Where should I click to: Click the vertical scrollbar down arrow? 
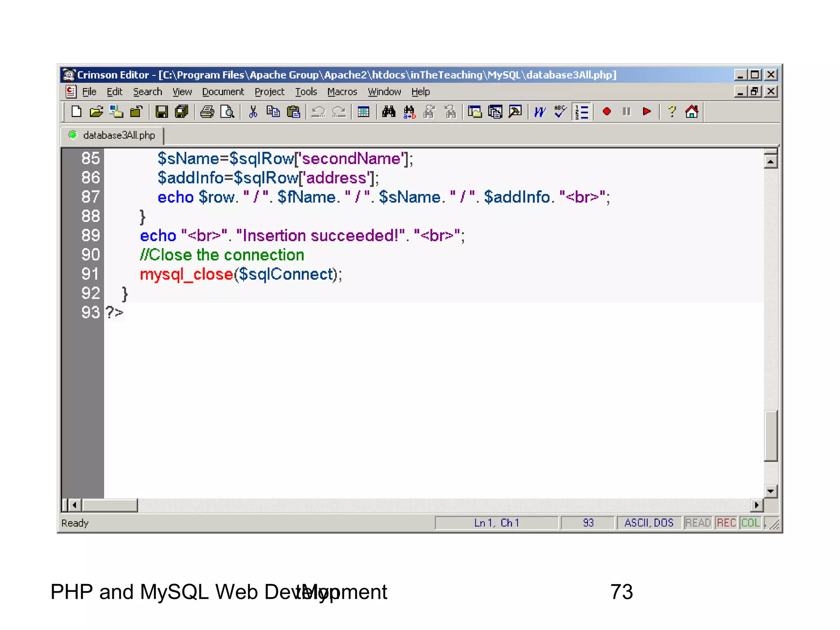click(771, 491)
